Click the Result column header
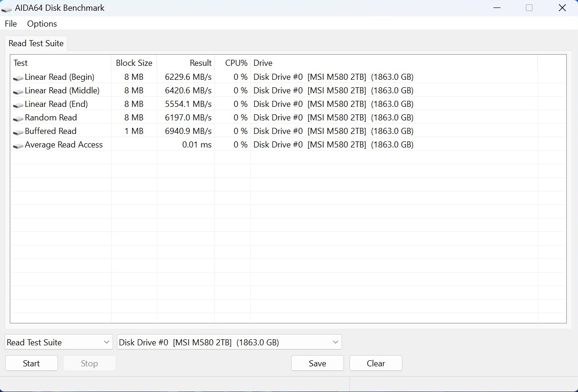Viewport: 578px width, 392px height. [x=186, y=63]
